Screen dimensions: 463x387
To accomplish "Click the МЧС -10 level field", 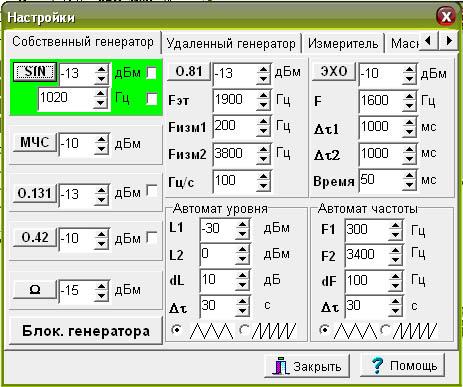I will [x=77, y=144].
